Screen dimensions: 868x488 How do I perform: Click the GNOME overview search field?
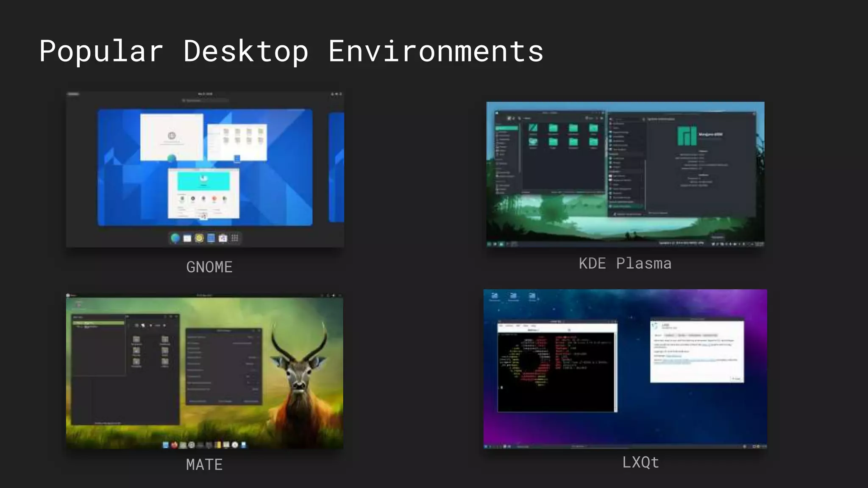click(205, 100)
